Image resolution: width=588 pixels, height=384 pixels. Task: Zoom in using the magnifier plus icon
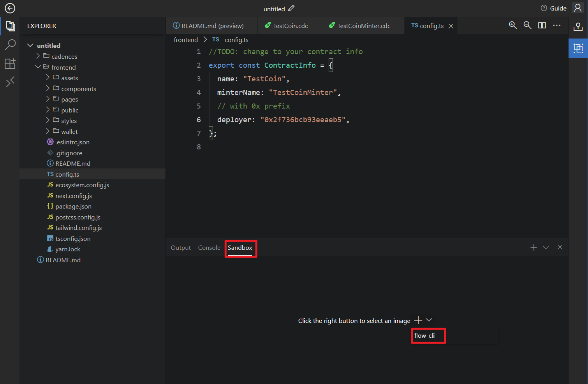click(x=513, y=25)
